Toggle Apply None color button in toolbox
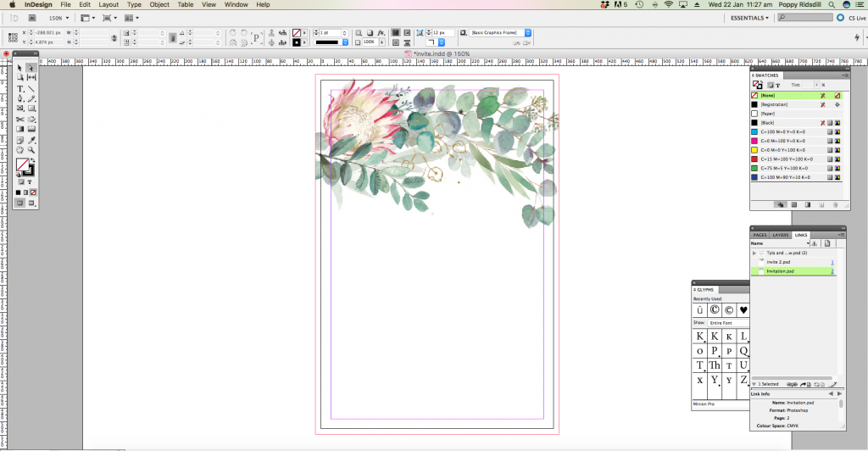 pyautogui.click(x=33, y=192)
